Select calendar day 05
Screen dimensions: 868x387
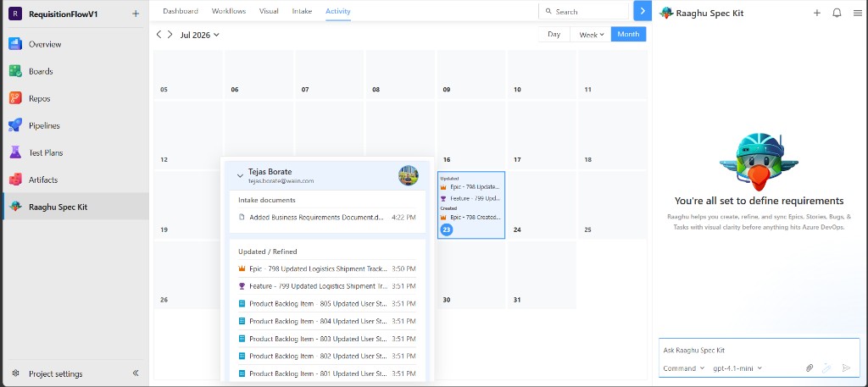187,75
